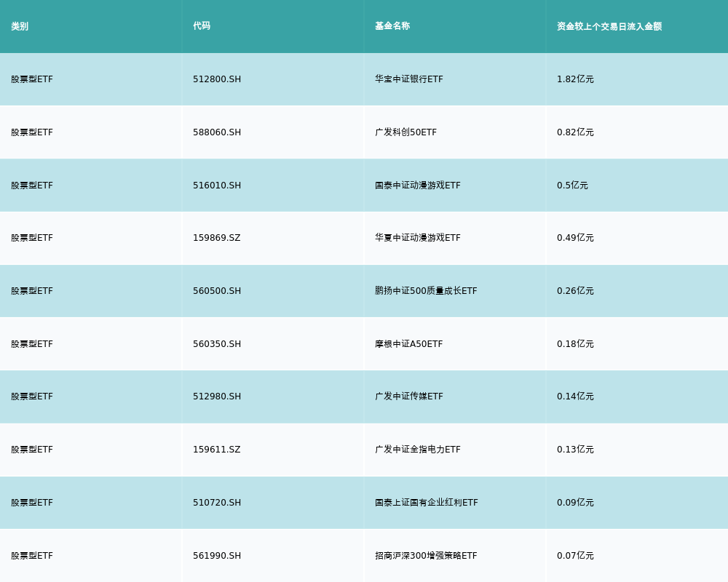Select fund code 588060.SH

pos(217,132)
